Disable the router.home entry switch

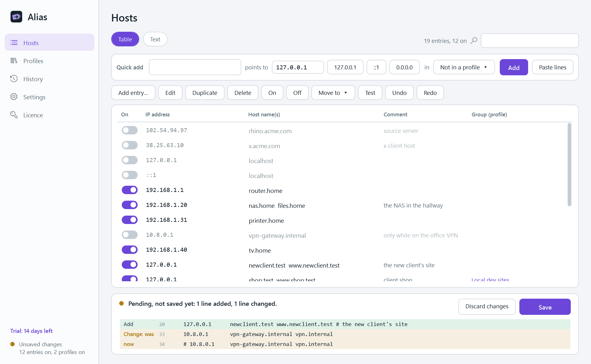130,190
